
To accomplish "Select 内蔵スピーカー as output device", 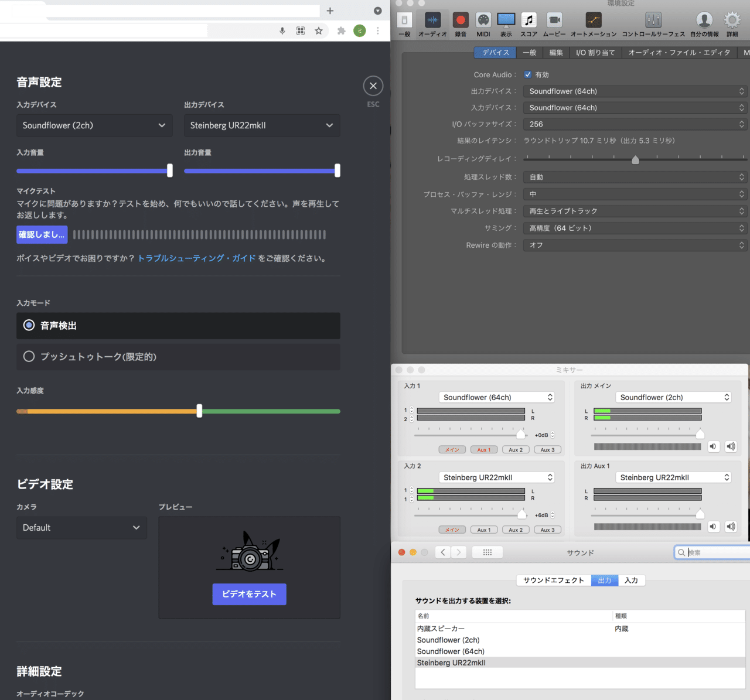I will click(580, 629).
